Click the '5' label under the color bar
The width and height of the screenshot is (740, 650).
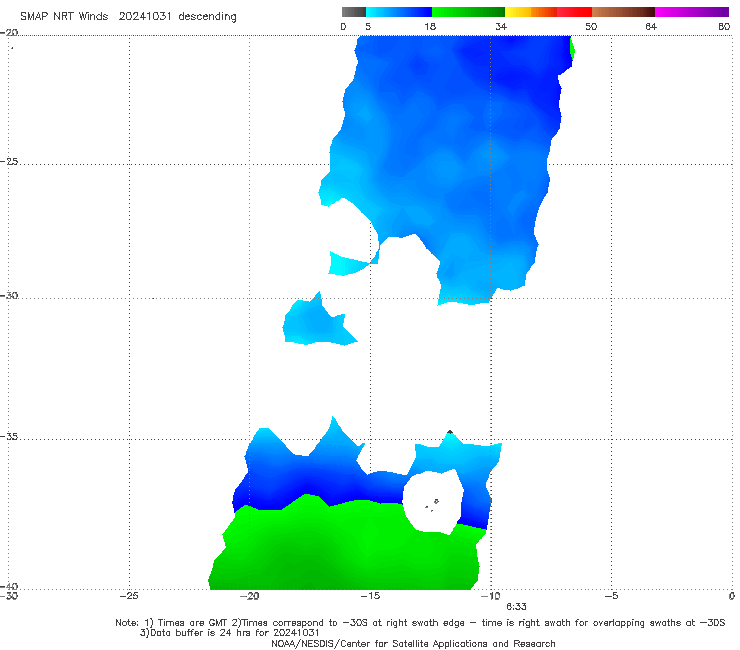point(368,27)
